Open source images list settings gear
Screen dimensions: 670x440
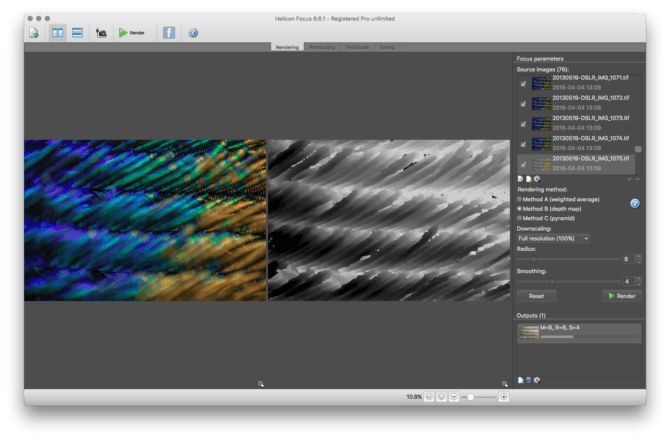pos(537,179)
